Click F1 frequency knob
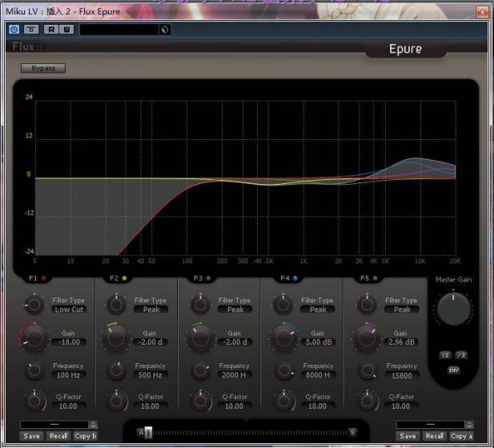 [x=34, y=370]
